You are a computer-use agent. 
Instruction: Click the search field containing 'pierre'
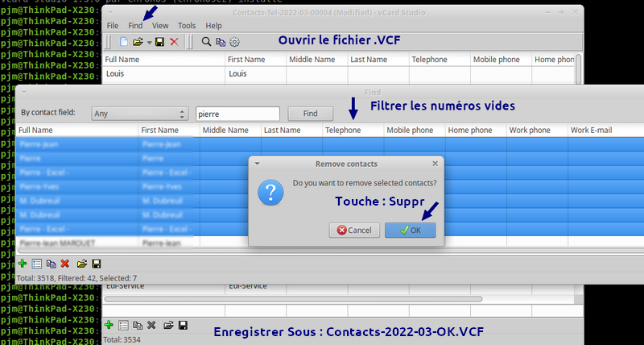[x=237, y=114]
